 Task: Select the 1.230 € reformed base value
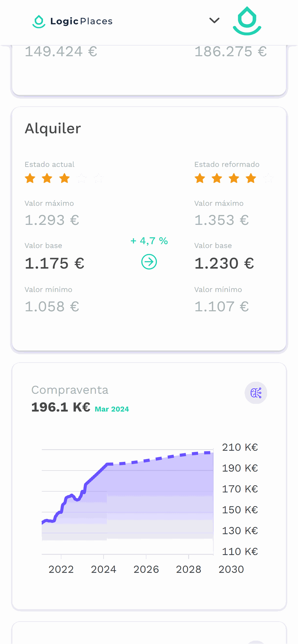click(x=224, y=263)
